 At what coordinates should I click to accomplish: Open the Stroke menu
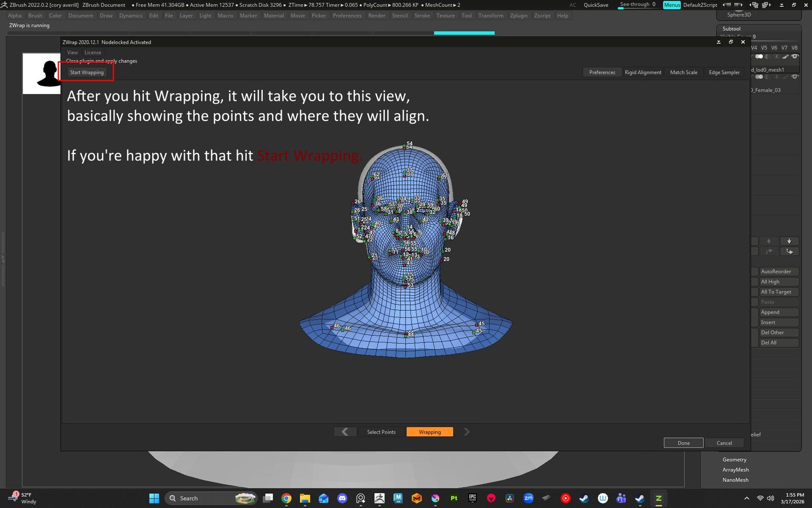[422, 16]
